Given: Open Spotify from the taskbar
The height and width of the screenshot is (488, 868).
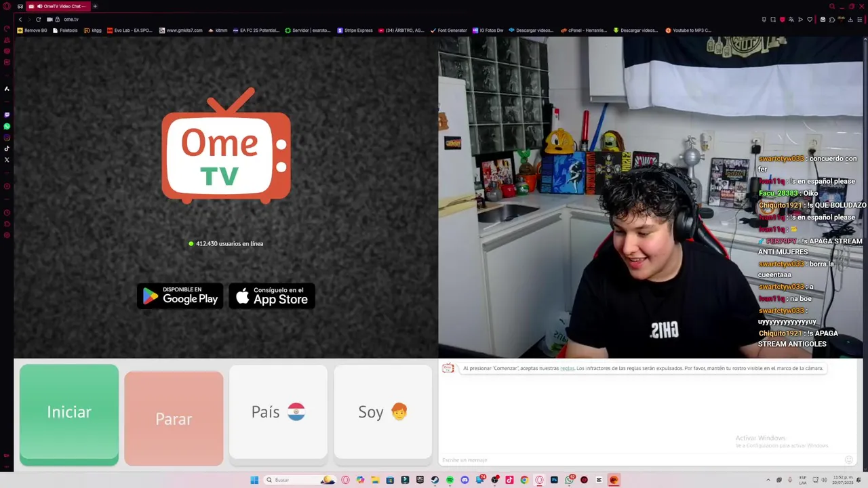Looking at the screenshot, I should [x=450, y=480].
